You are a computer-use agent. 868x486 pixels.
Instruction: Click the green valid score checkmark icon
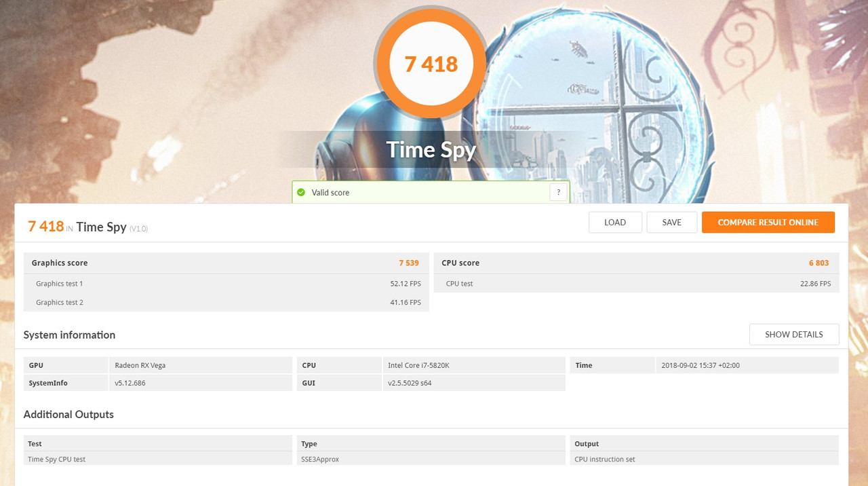pyautogui.click(x=301, y=193)
